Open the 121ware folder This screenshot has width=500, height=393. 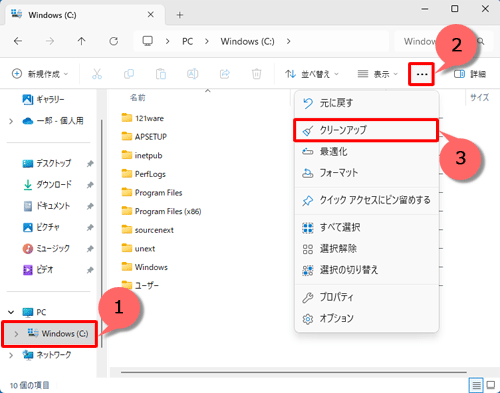(143, 118)
